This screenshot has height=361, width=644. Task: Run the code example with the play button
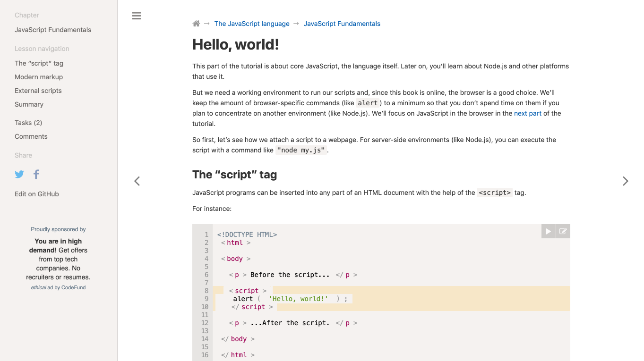click(549, 231)
